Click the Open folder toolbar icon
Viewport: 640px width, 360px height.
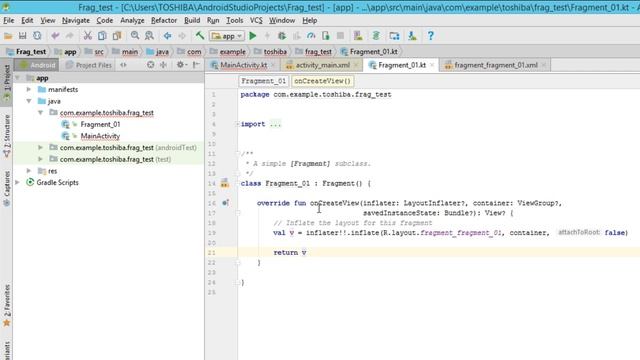click(8, 36)
